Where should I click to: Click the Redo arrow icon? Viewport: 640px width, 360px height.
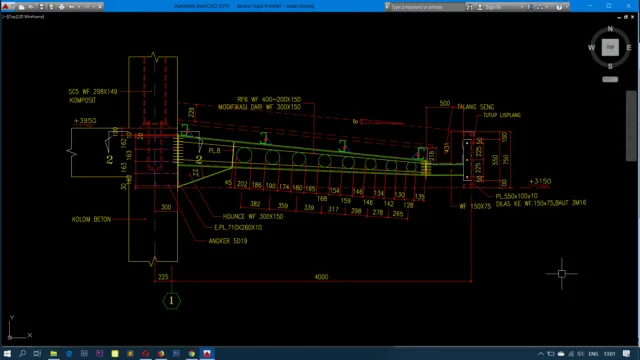[87, 7]
